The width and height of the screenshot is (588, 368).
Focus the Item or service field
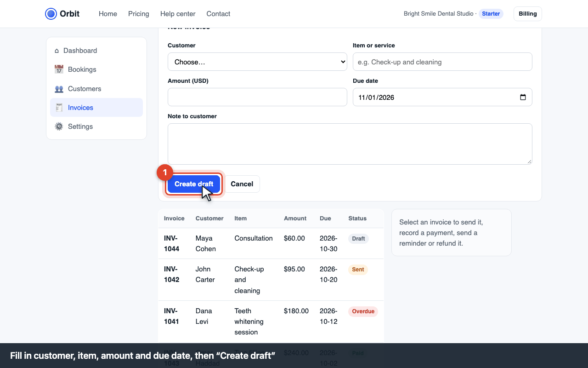442,62
